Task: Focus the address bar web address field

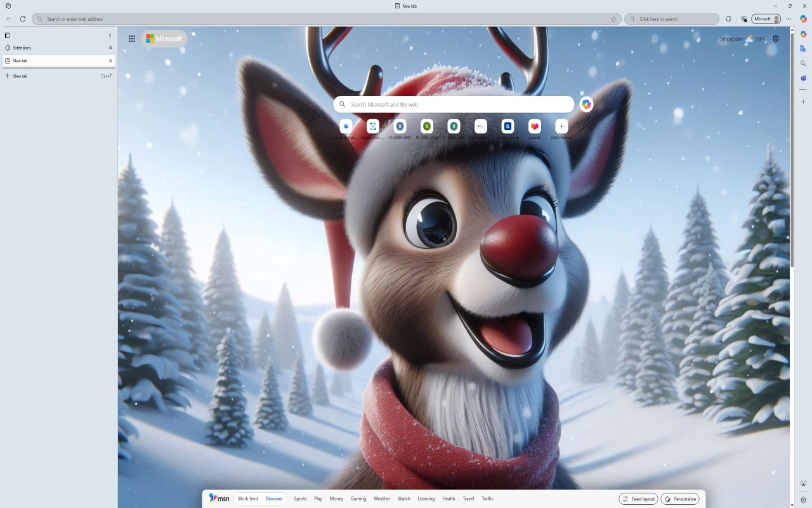Action: [x=327, y=19]
